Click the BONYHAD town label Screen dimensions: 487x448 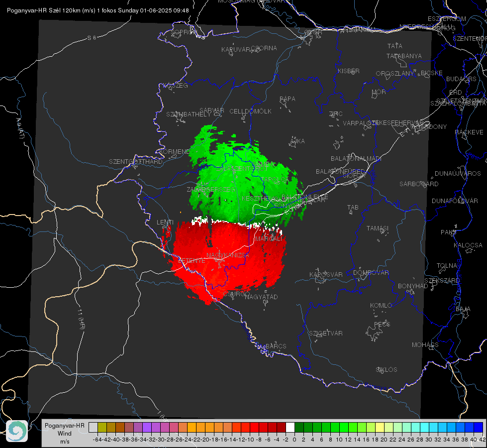pos(413,286)
